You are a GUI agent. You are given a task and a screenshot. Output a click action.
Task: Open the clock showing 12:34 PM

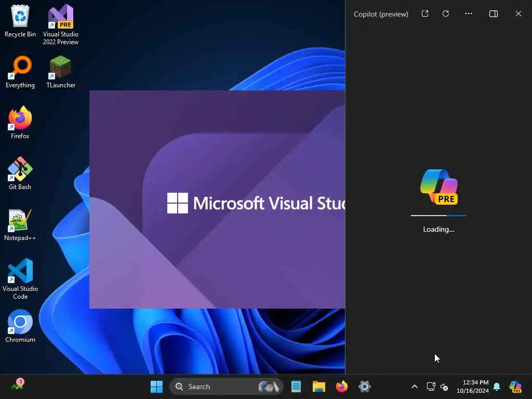coord(473,387)
